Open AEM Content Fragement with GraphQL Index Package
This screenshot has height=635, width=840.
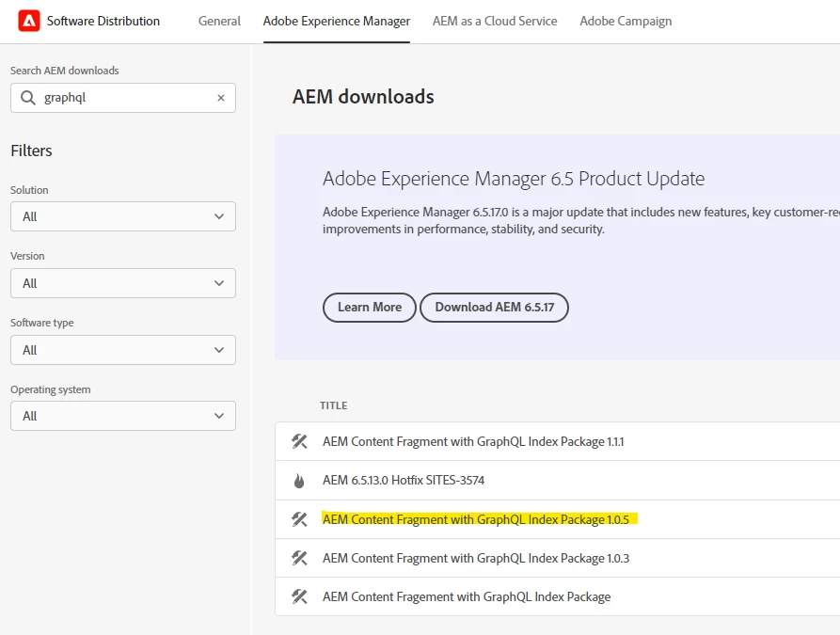coord(467,596)
